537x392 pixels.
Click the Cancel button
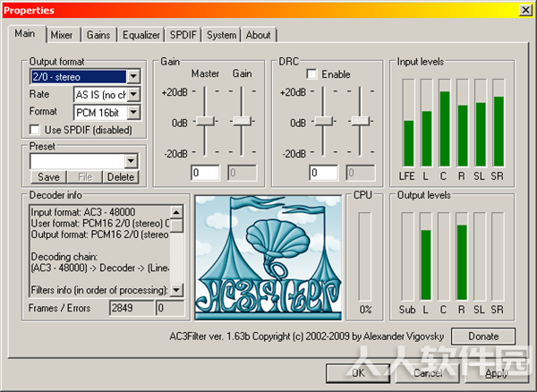(x=428, y=373)
